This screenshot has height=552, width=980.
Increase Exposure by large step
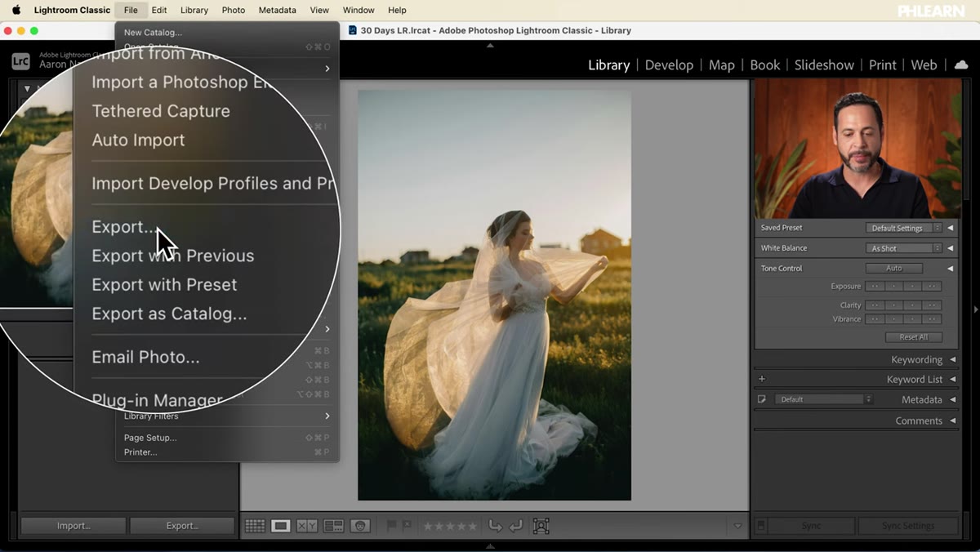tap(932, 287)
